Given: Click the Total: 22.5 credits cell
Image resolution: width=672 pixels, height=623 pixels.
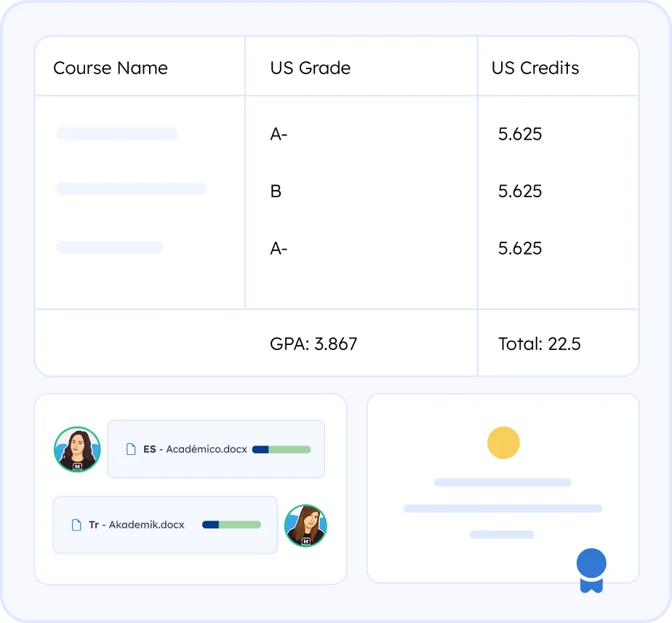Looking at the screenshot, I should coord(539,344).
